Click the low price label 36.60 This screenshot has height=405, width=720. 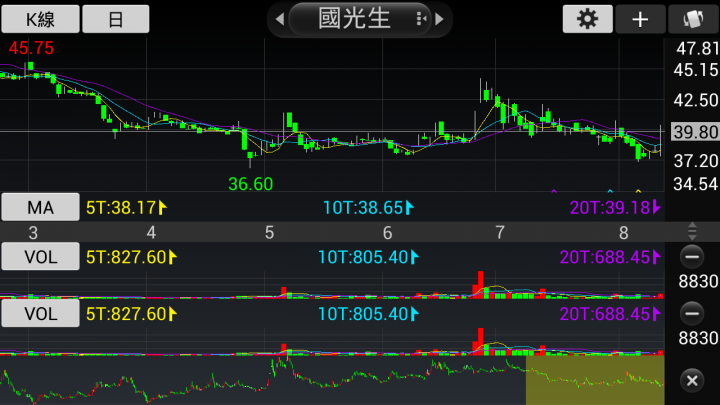point(251,184)
